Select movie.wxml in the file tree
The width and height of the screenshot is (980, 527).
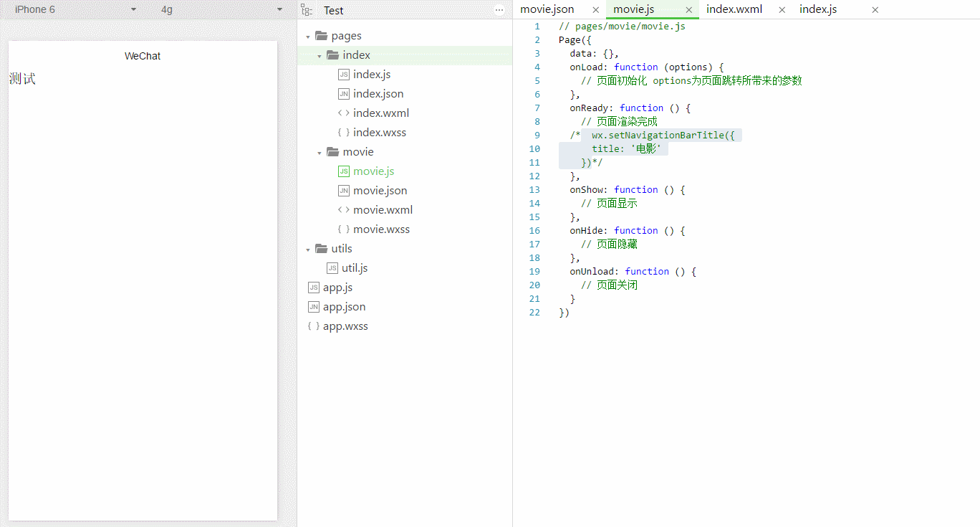(x=383, y=210)
